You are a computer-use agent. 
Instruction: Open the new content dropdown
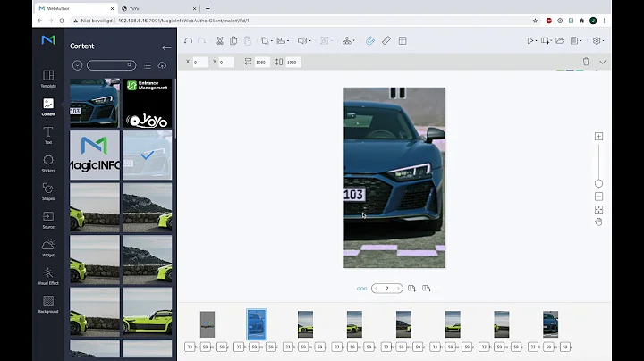547,40
